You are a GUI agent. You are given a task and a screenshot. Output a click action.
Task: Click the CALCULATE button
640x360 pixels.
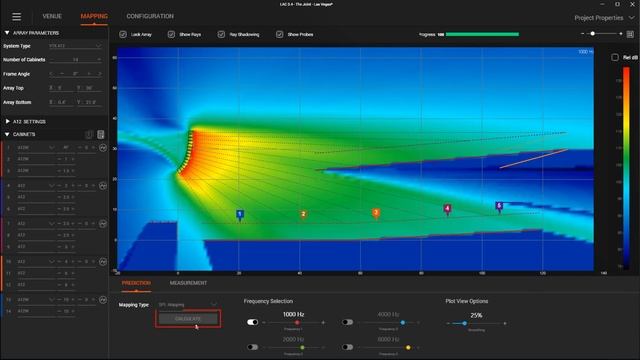tap(188, 319)
